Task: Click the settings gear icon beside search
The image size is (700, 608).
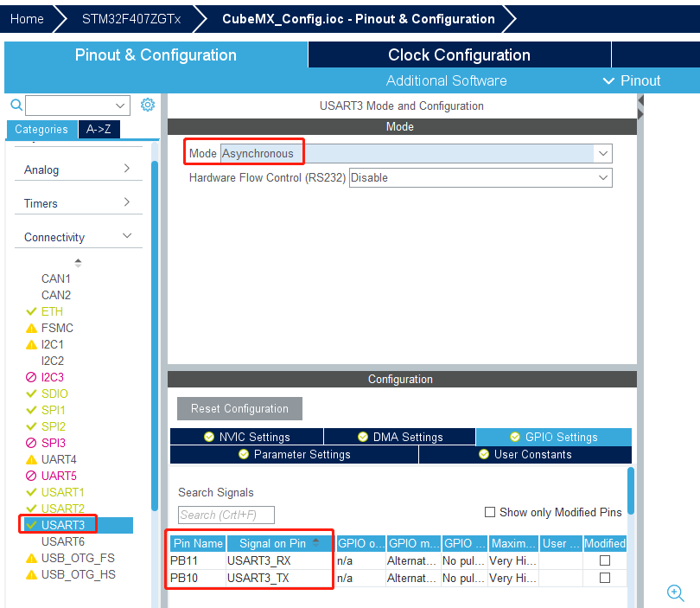Action: 148,105
